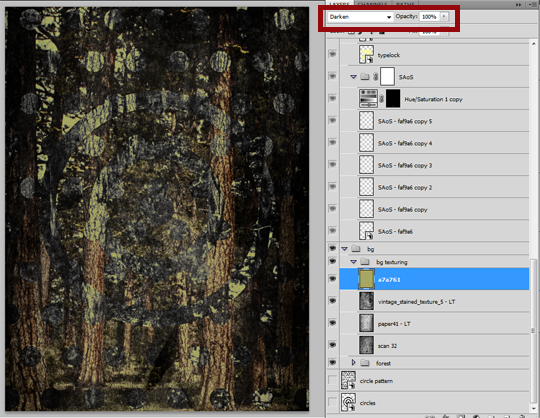The width and height of the screenshot is (540, 418).
Task: Collapse the bg texturing group triangle
Action: click(353, 262)
